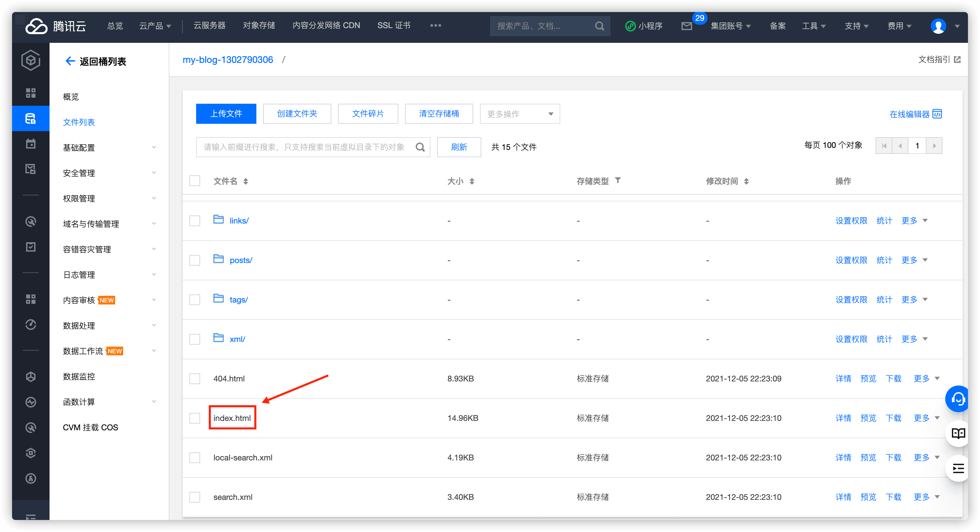Click 预览 for index.html
980x532 pixels.
869,418
